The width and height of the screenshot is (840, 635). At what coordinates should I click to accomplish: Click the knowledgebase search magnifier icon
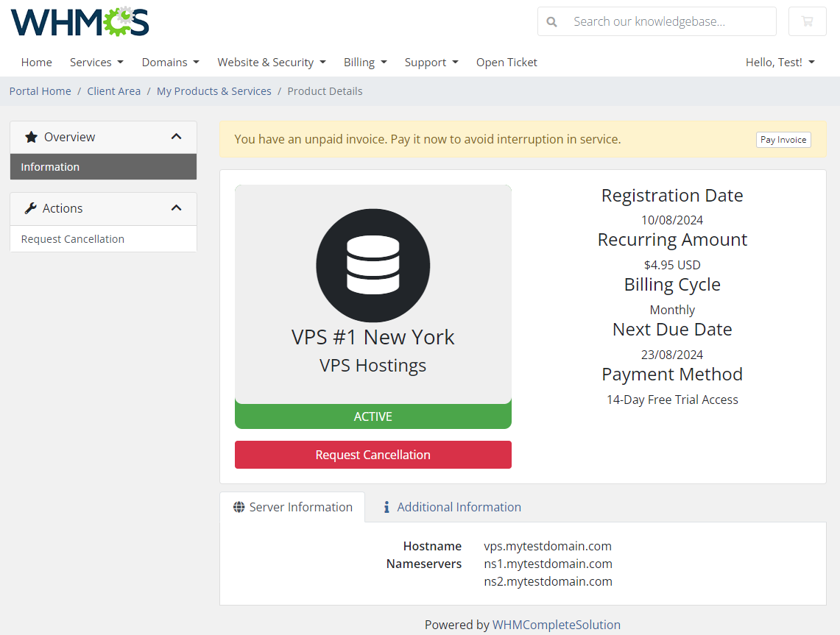pos(551,21)
